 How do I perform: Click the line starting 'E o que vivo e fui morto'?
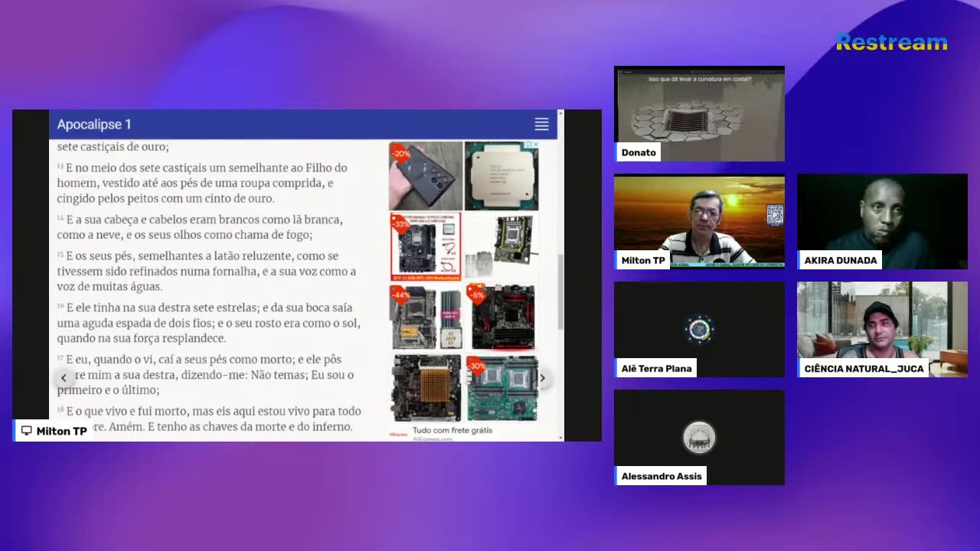point(209,411)
